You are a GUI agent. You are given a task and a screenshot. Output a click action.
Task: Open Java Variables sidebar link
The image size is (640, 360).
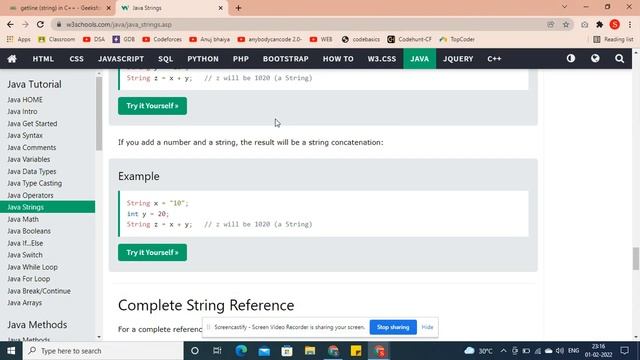[x=29, y=159]
